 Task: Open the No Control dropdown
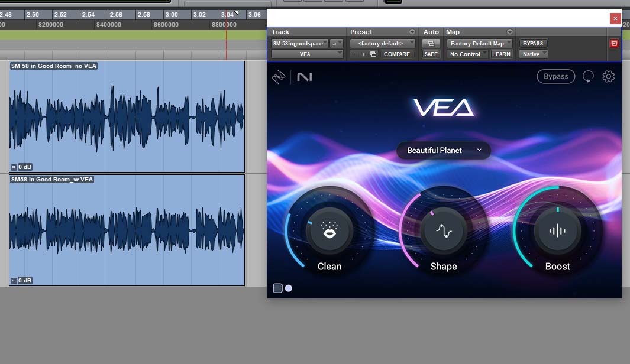pyautogui.click(x=467, y=54)
